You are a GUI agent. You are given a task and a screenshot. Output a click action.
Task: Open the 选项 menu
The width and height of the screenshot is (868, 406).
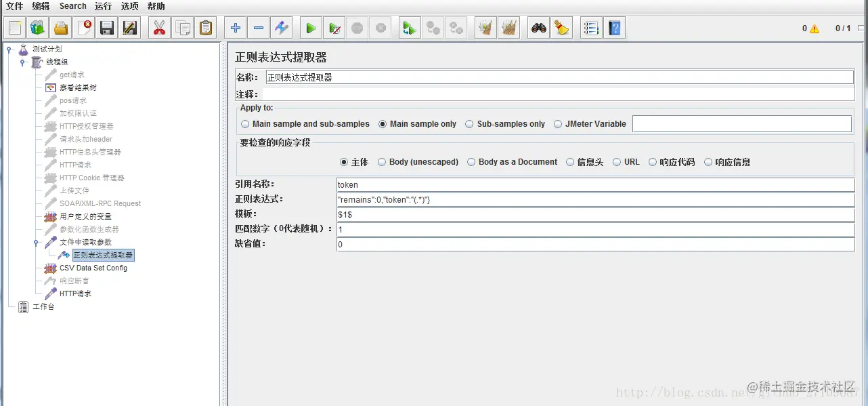tap(129, 6)
